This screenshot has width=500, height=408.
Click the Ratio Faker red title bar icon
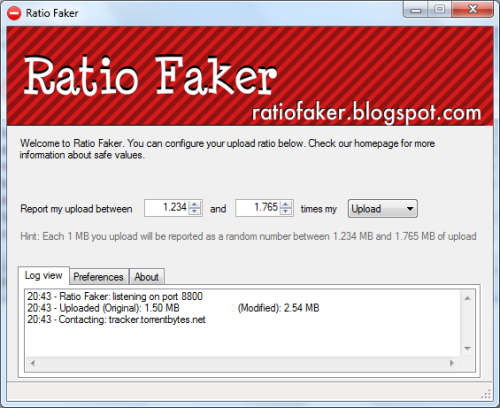tap(14, 13)
